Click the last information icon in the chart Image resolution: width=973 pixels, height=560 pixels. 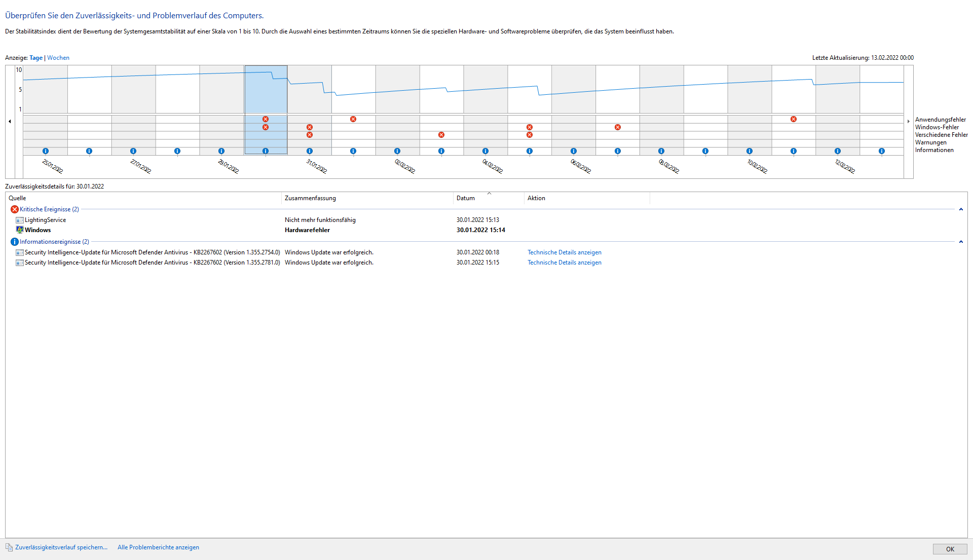tap(882, 151)
